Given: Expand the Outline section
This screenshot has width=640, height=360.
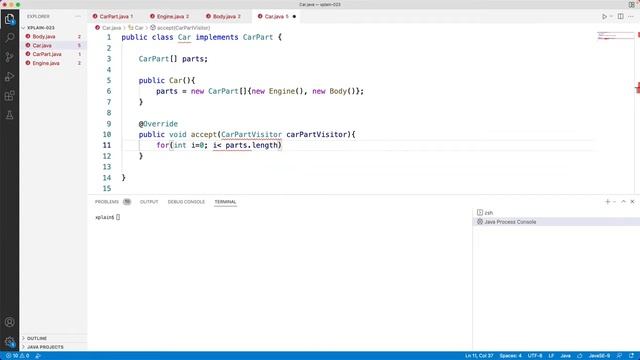Looking at the screenshot, I should [53, 338].
